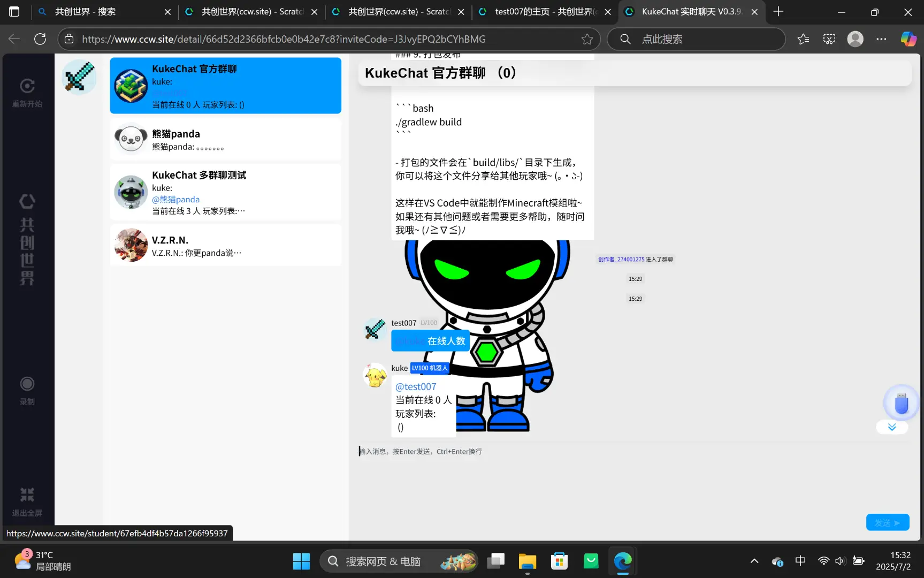Open the KukeChat 官方群聊 chat
This screenshot has height=578, width=924.
pos(225,86)
